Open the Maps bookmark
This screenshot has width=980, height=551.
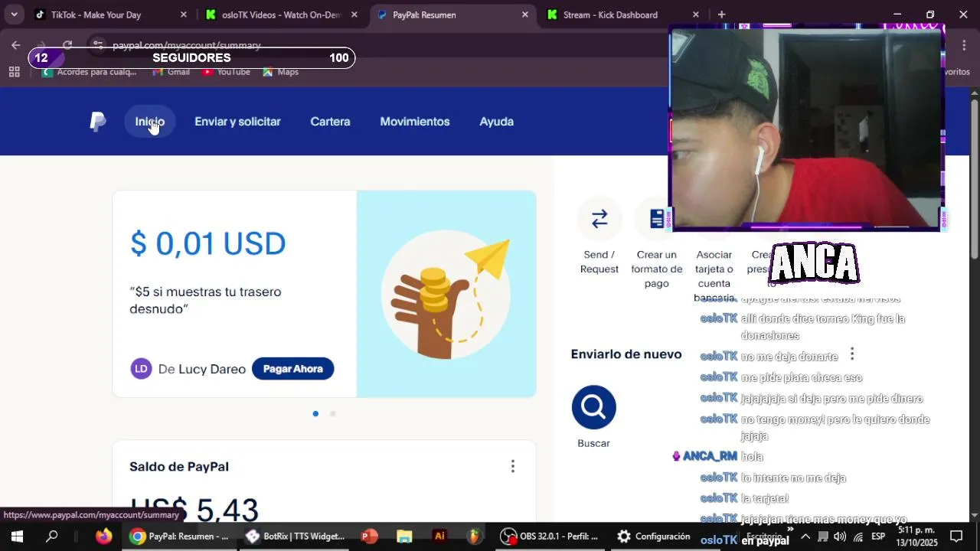tap(280, 72)
